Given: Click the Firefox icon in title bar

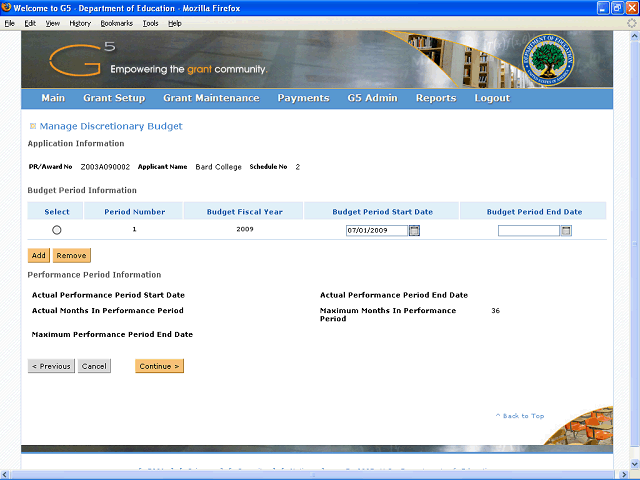Looking at the screenshot, I should [x=6, y=8].
